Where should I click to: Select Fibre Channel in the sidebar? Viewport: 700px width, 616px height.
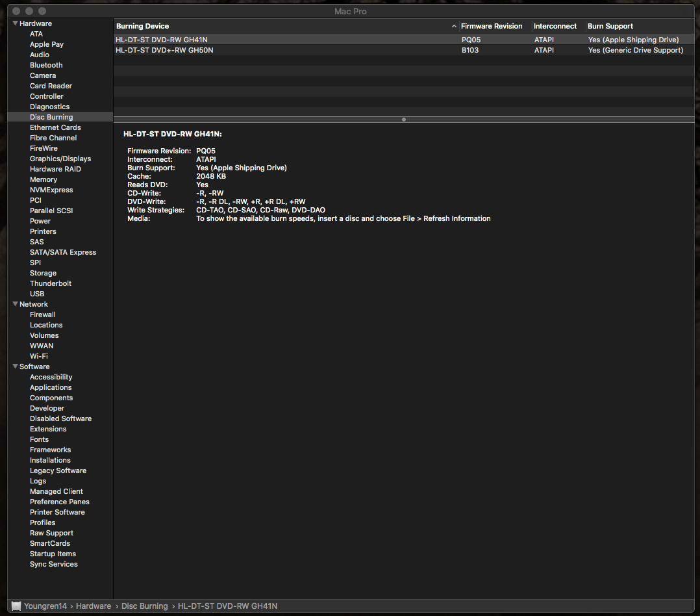coord(53,138)
